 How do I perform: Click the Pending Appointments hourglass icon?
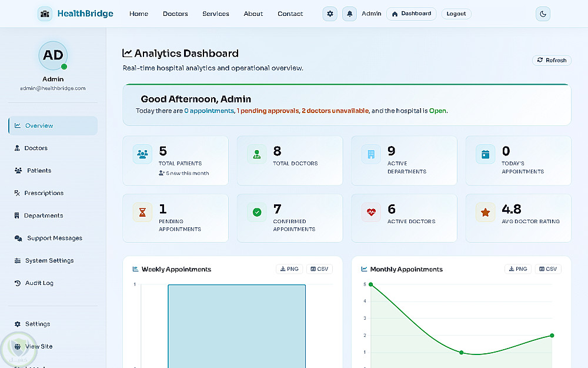pyautogui.click(x=142, y=212)
